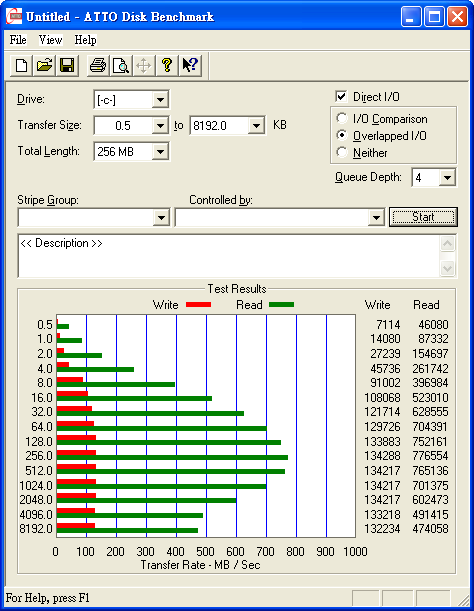Open the File menu
474x611 pixels.
18,40
